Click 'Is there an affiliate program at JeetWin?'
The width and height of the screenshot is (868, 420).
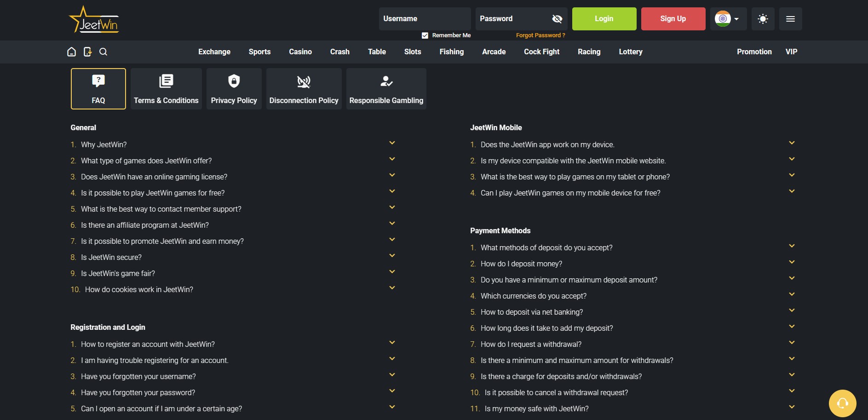(x=145, y=225)
